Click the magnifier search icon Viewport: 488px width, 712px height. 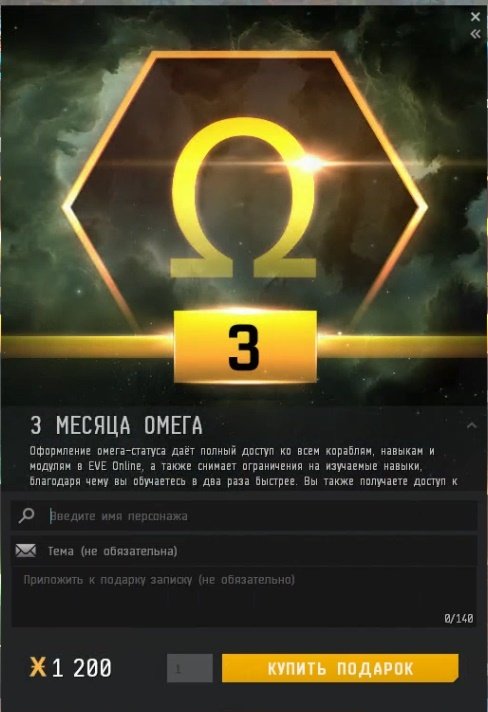[x=26, y=515]
